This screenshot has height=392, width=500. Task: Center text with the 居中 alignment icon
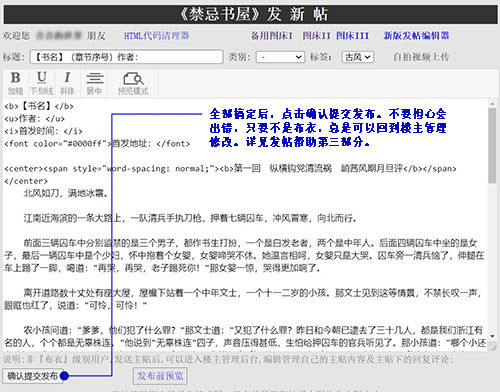click(94, 83)
